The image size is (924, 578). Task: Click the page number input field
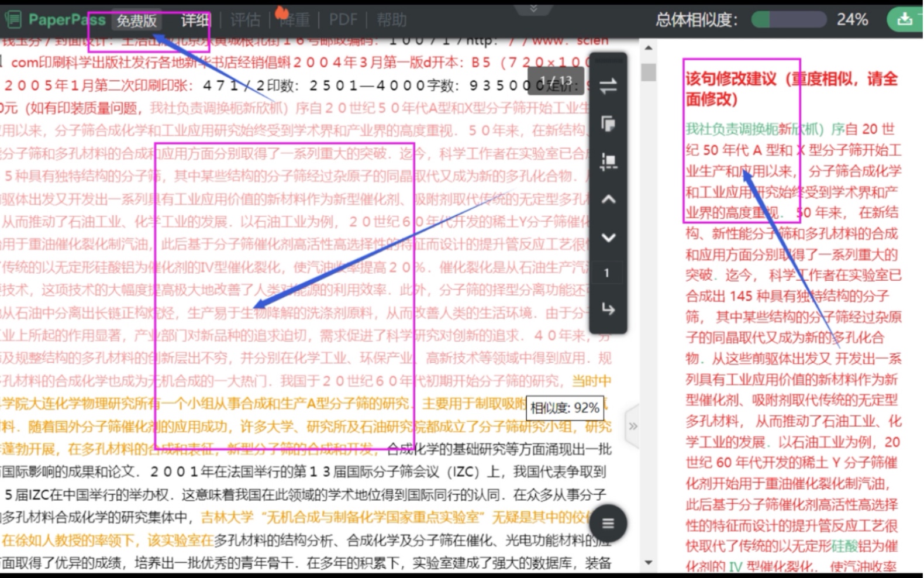pyautogui.click(x=608, y=273)
